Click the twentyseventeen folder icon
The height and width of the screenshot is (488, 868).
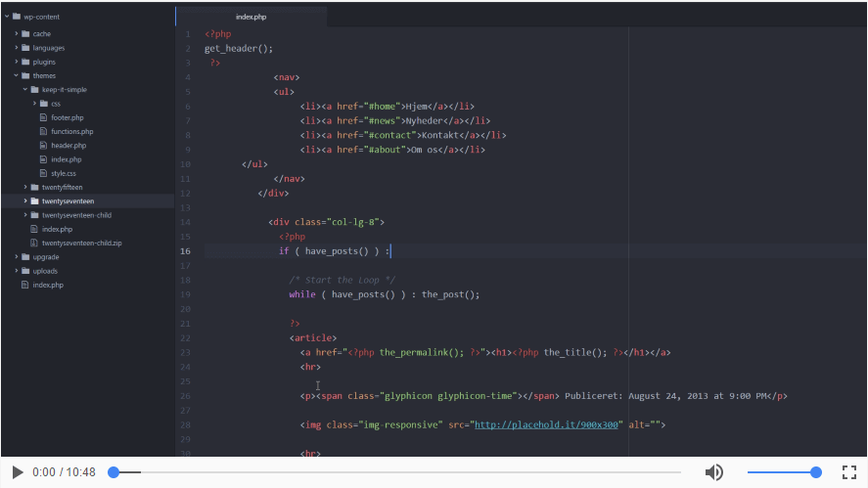35,200
